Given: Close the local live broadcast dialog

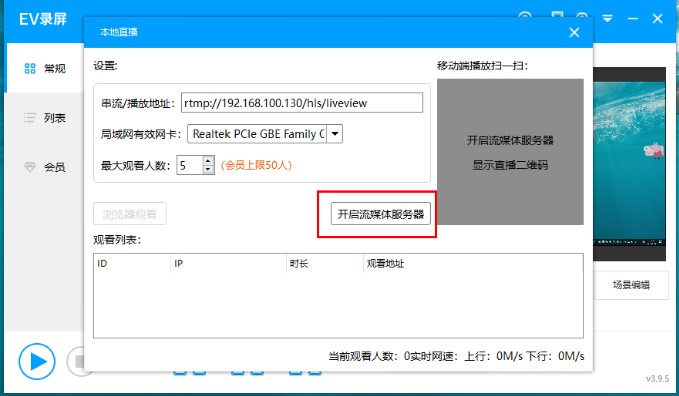Looking at the screenshot, I should click(574, 32).
